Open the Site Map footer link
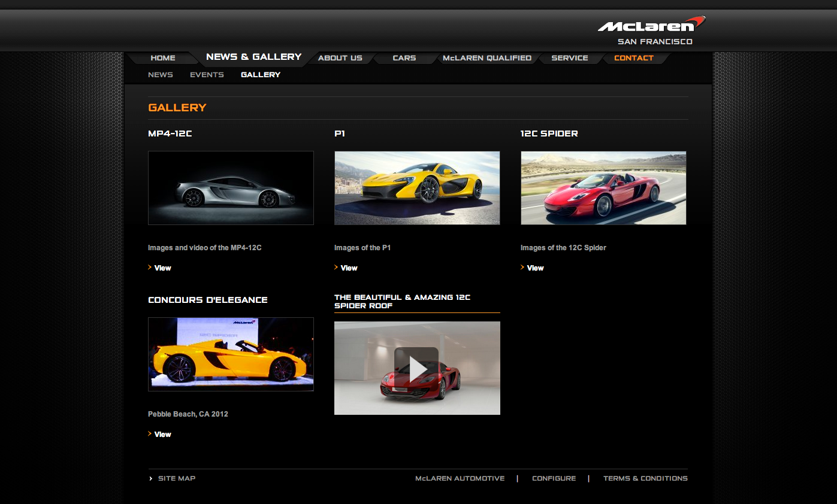Viewport: 837px width, 504px height. [177, 478]
